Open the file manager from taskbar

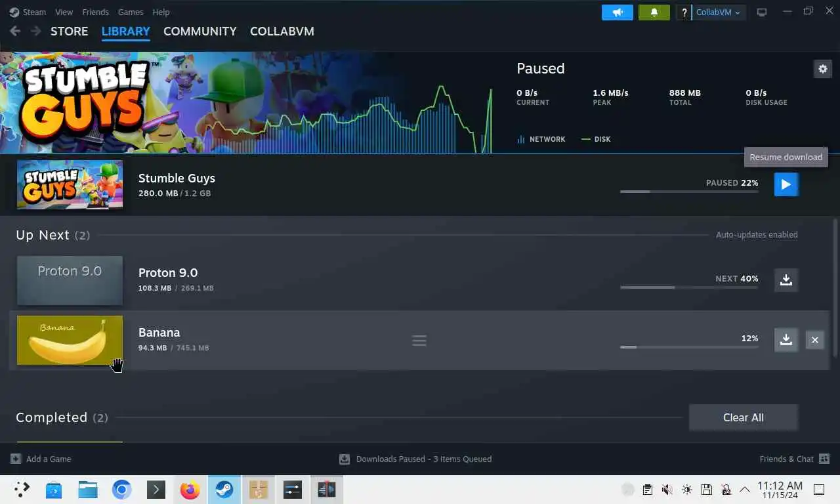pyautogui.click(x=87, y=490)
